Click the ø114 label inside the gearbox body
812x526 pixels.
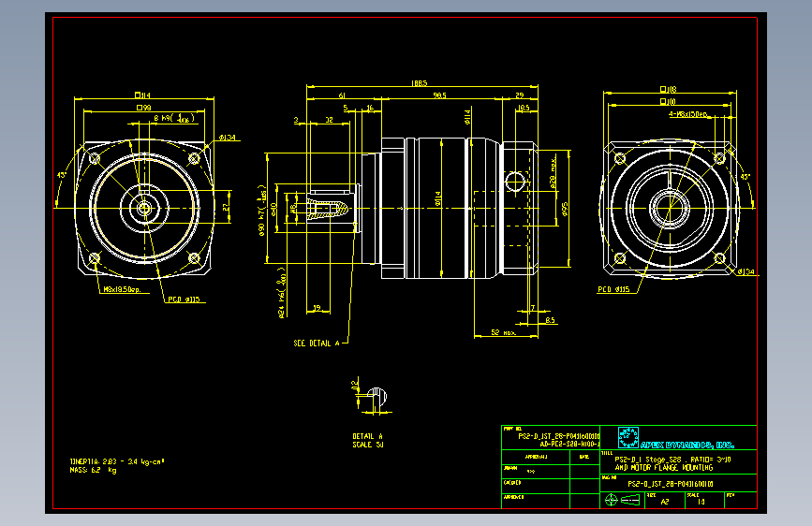click(x=438, y=198)
